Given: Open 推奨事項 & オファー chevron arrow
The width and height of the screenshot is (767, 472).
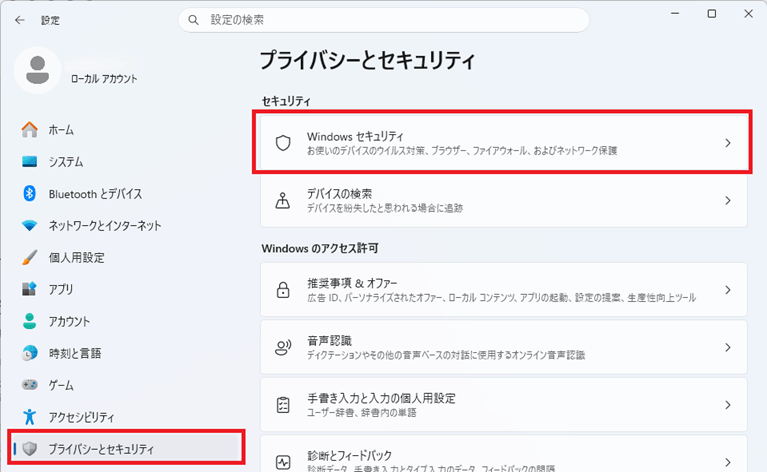Looking at the screenshot, I should click(x=728, y=290).
